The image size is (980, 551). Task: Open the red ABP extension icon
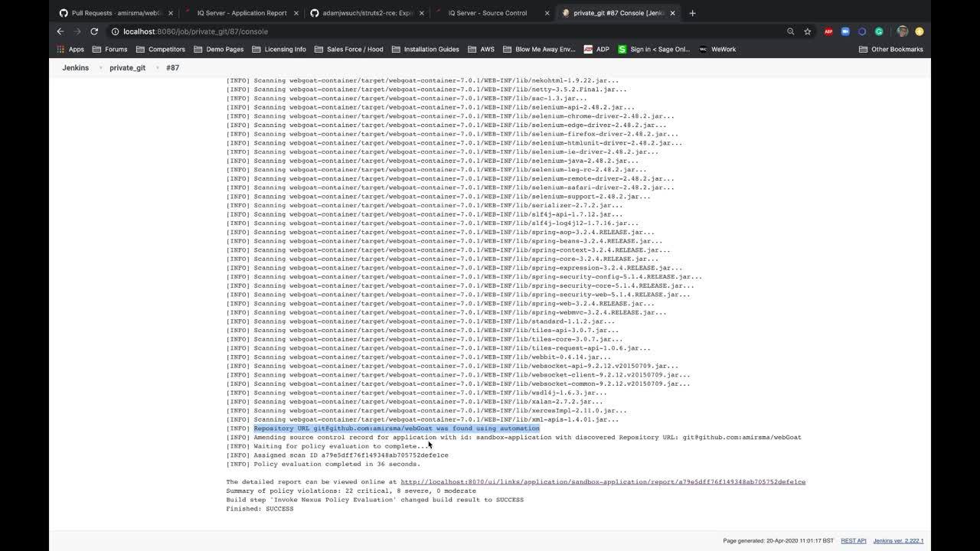tap(828, 31)
